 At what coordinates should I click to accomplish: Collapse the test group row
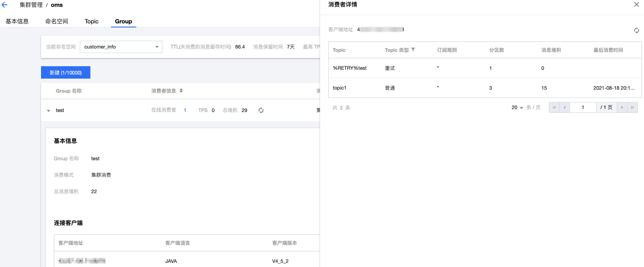coord(49,111)
